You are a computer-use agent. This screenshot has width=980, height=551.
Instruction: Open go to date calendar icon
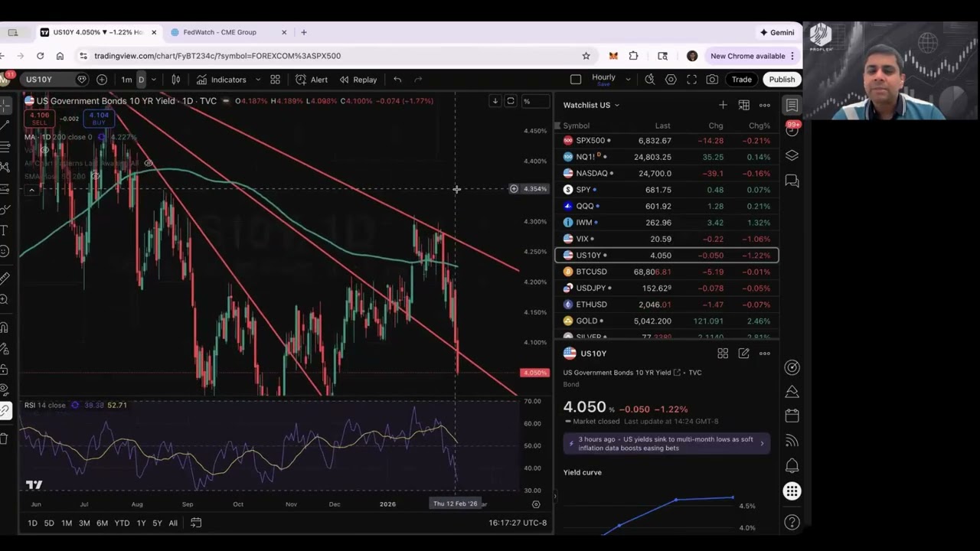(196, 523)
